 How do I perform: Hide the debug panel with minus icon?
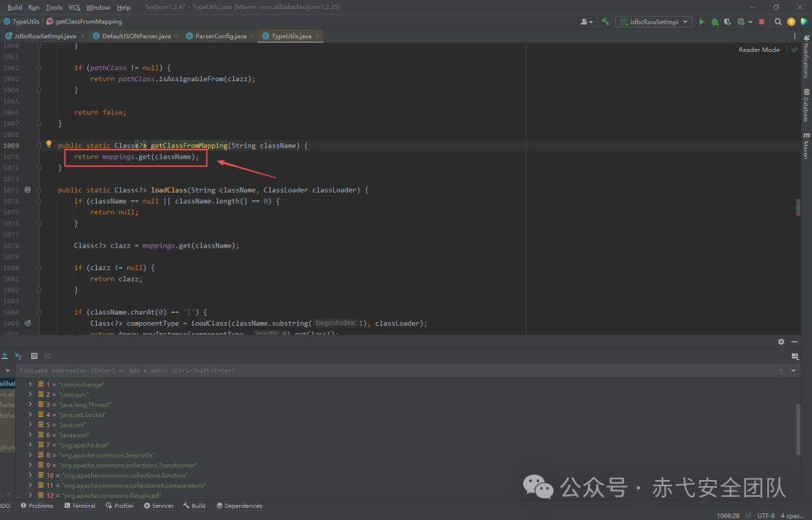(795, 342)
